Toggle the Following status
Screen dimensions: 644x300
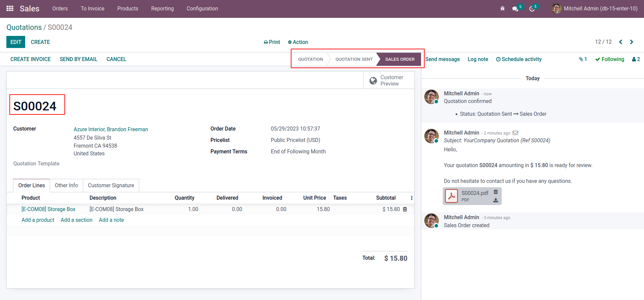point(609,59)
